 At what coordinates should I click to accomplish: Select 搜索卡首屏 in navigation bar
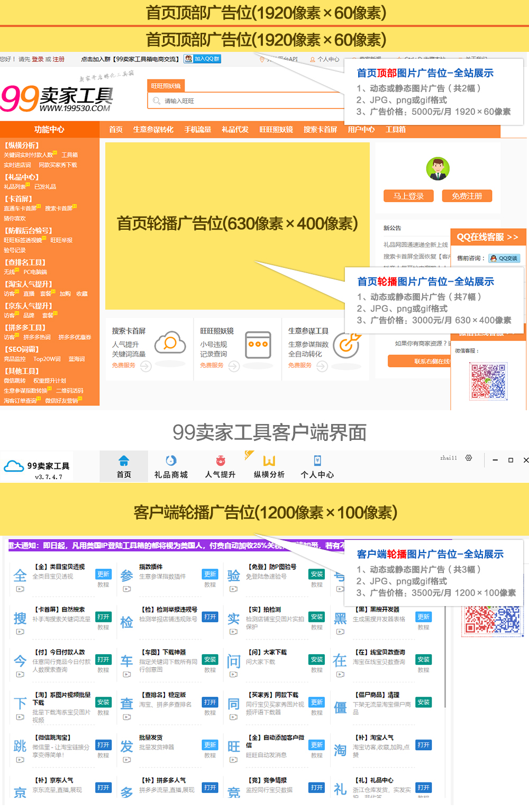click(x=321, y=130)
